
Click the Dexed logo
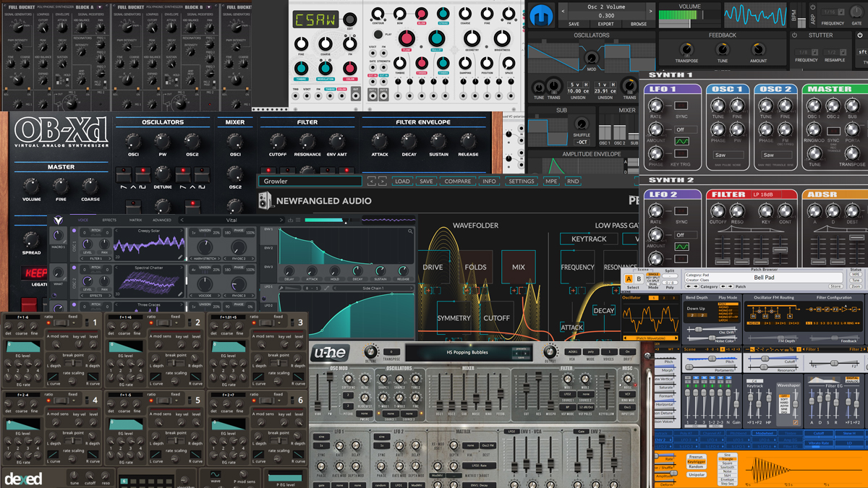[23, 479]
